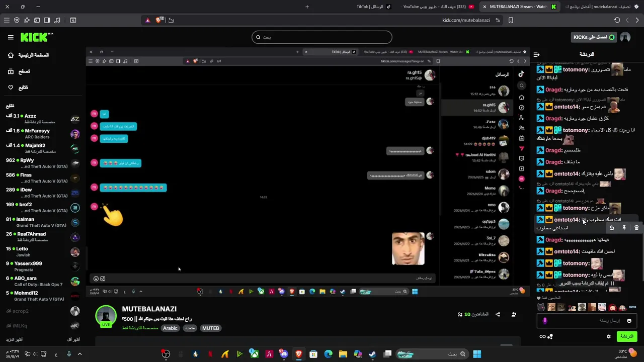Open the user profile avatar menu
Screen dimensions: 644x362
coord(625,37)
